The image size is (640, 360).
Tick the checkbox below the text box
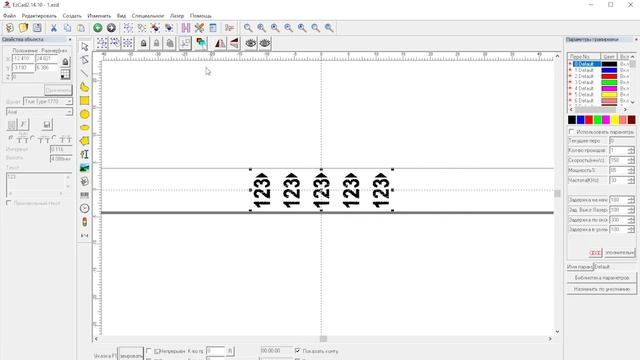point(9,203)
